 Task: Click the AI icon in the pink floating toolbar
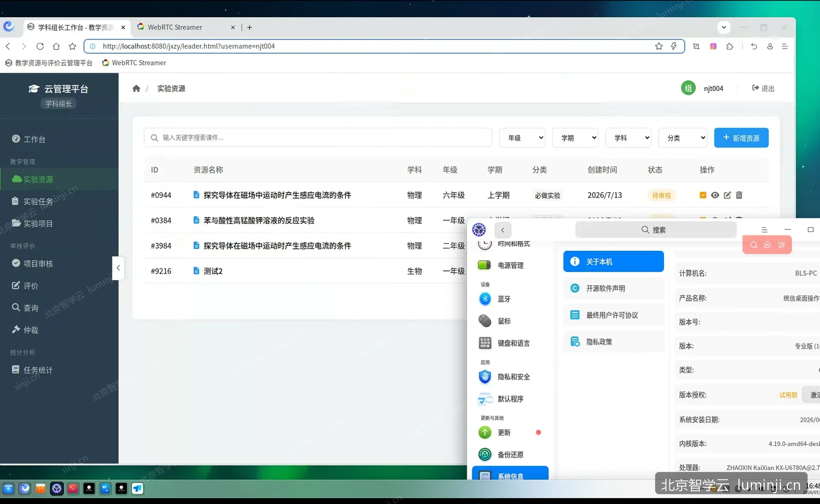pos(767,245)
